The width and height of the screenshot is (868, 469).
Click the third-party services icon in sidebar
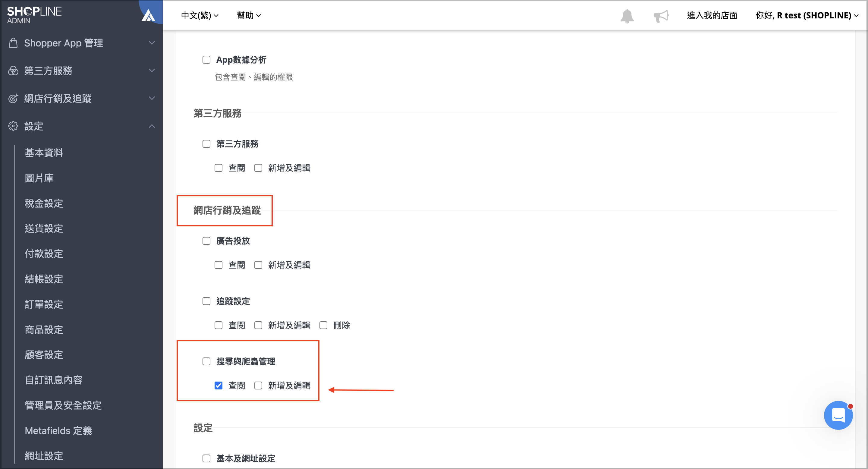tap(13, 71)
